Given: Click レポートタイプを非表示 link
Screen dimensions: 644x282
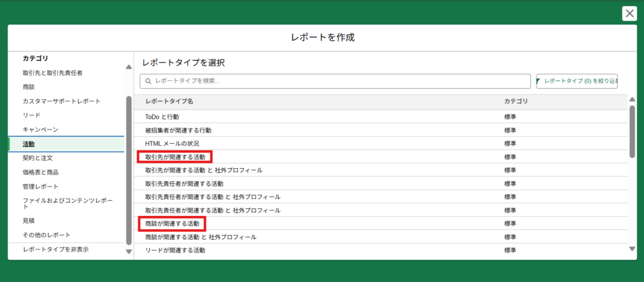Looking at the screenshot, I should tap(55, 249).
